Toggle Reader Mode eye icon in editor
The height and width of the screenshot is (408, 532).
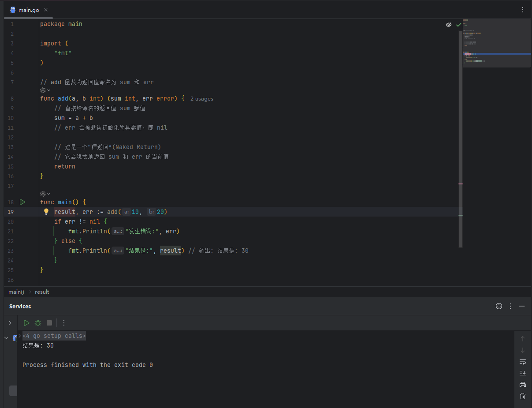tap(449, 25)
